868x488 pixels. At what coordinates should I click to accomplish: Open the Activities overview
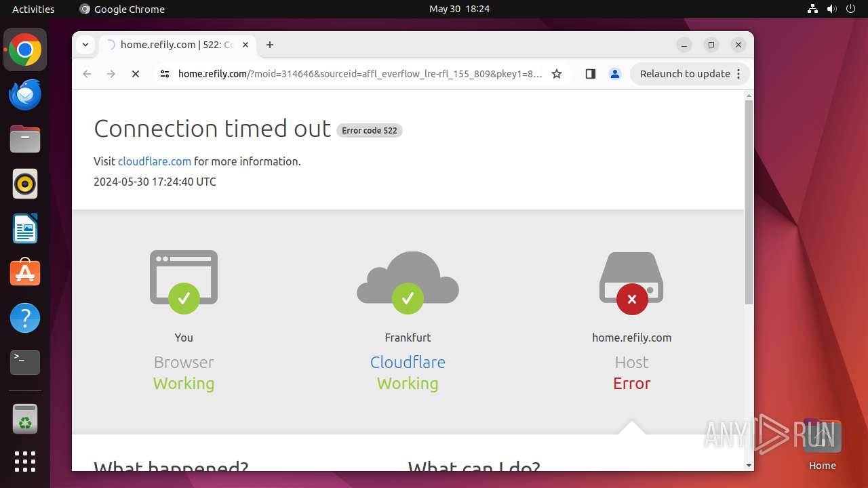pos(33,9)
